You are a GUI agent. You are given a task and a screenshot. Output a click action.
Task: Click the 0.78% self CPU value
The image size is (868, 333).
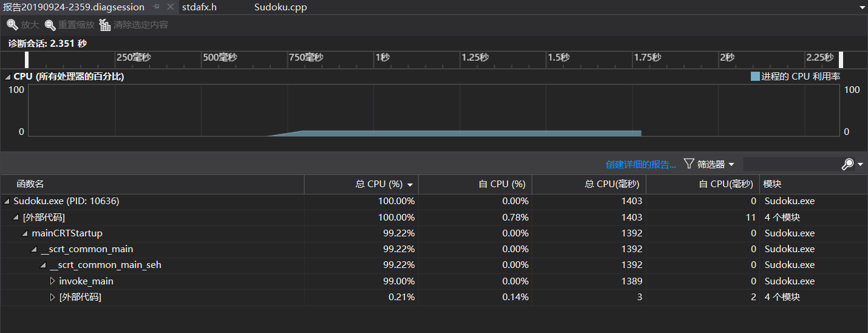click(x=515, y=217)
